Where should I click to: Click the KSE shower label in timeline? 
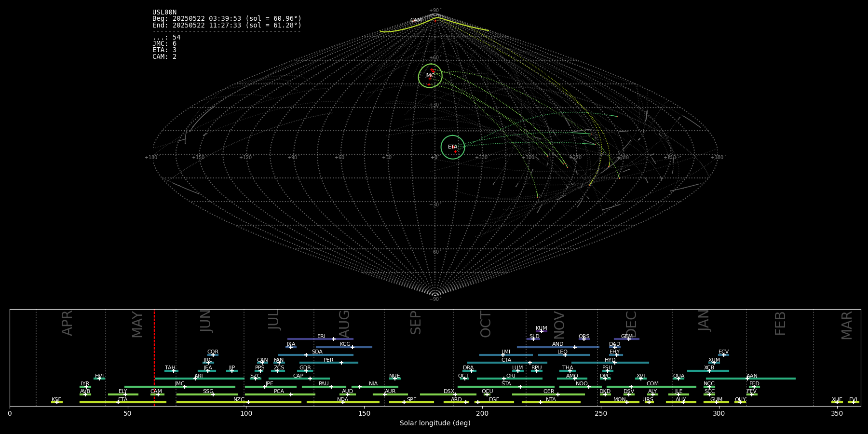pyautogui.click(x=56, y=400)
